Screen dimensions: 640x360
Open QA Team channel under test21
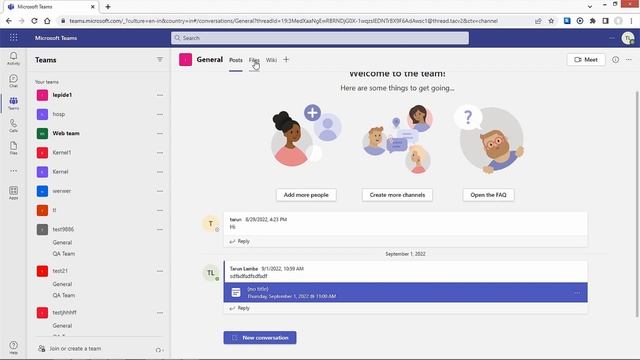tap(64, 295)
